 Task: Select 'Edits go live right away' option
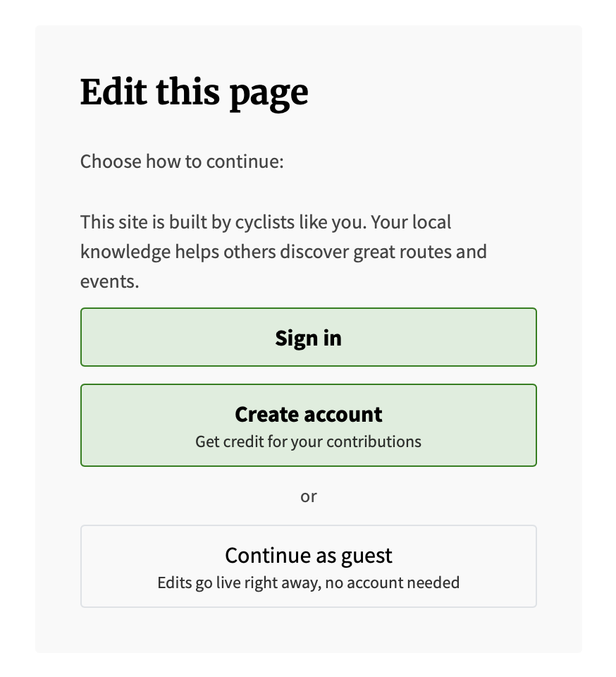[x=308, y=583]
